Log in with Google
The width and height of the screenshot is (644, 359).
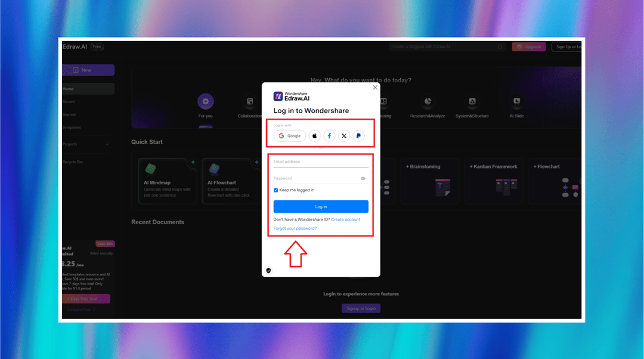tap(290, 136)
